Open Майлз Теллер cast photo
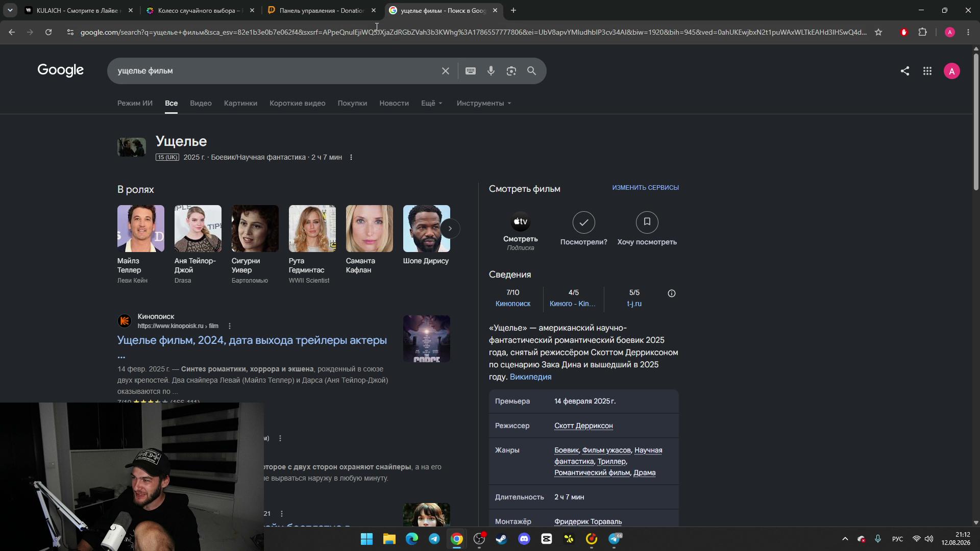 coord(141,229)
